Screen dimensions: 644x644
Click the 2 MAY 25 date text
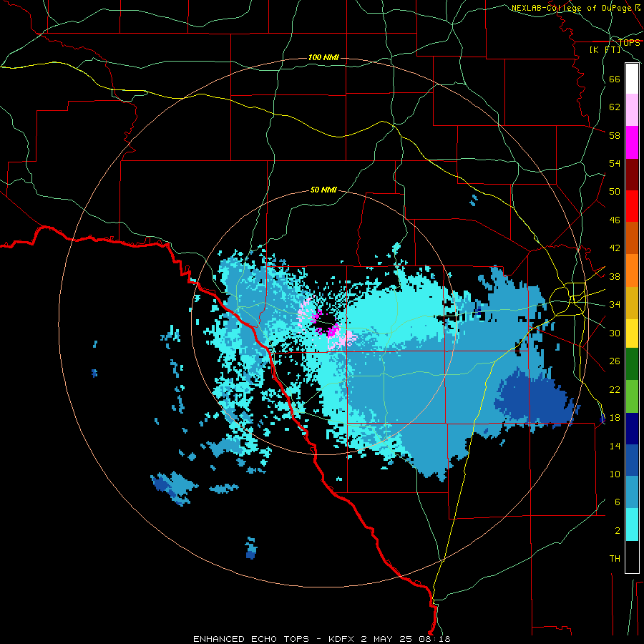point(387,639)
